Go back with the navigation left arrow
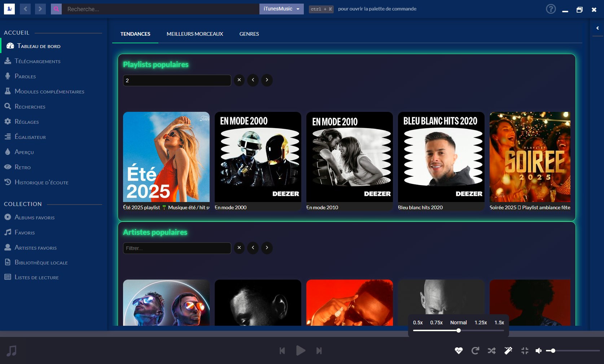 click(x=25, y=9)
